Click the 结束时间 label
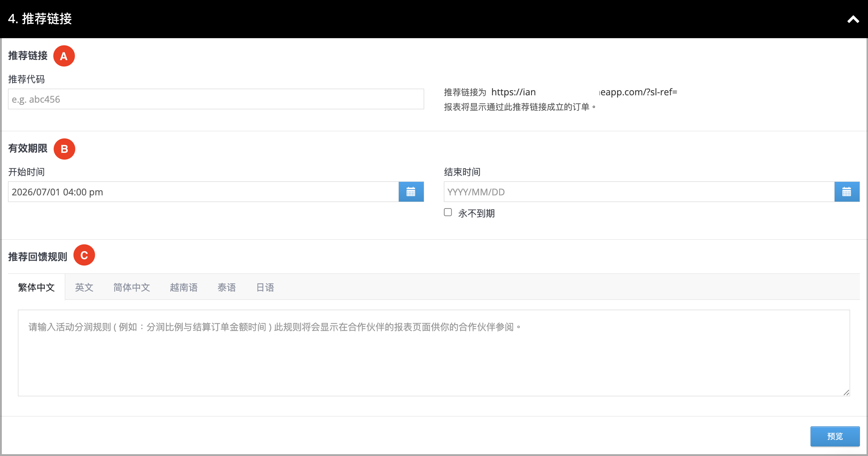Image resolution: width=868 pixels, height=456 pixels. [x=462, y=172]
